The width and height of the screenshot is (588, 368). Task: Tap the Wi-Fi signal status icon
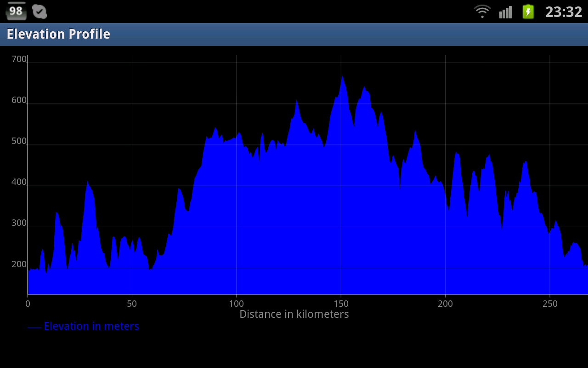[x=482, y=11]
